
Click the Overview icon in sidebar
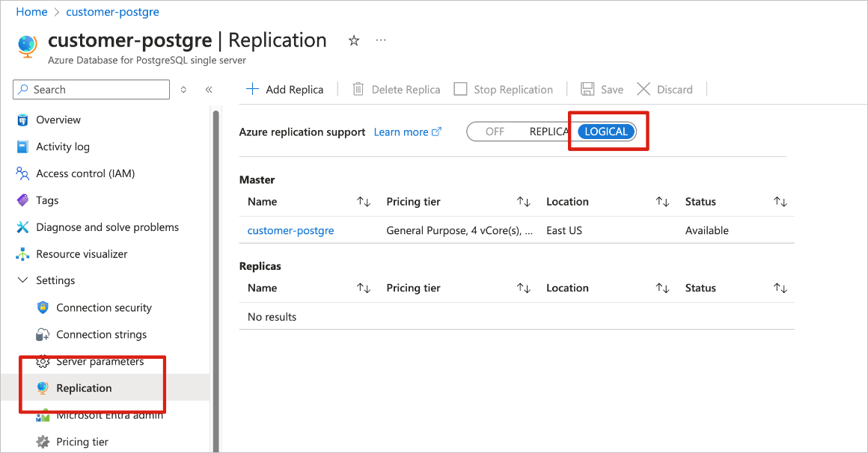pyautogui.click(x=22, y=120)
